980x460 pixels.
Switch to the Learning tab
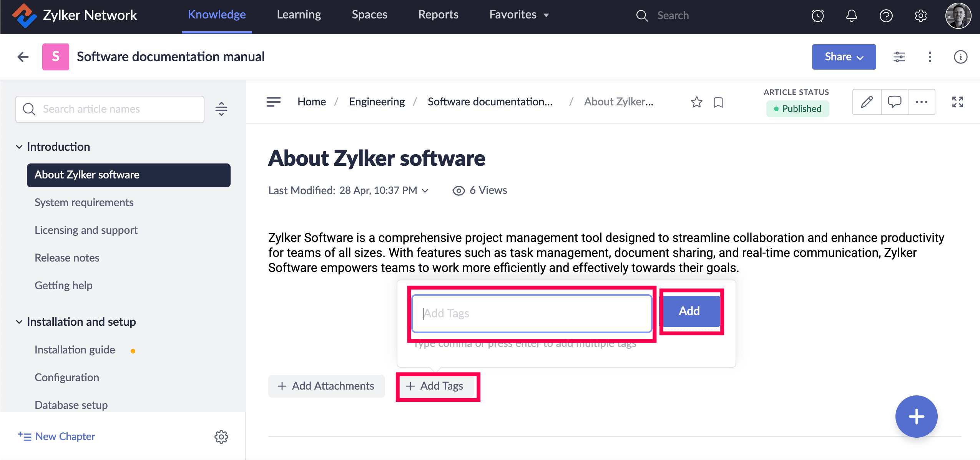299,15
